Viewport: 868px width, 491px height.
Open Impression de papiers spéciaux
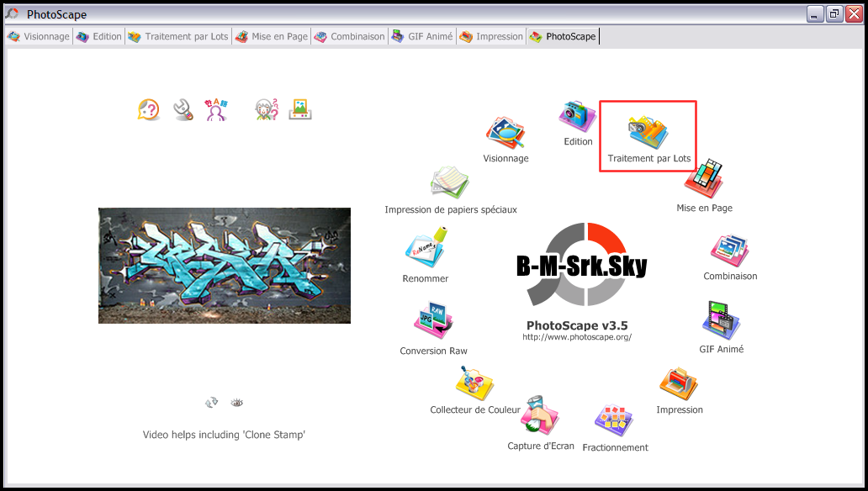(x=450, y=182)
